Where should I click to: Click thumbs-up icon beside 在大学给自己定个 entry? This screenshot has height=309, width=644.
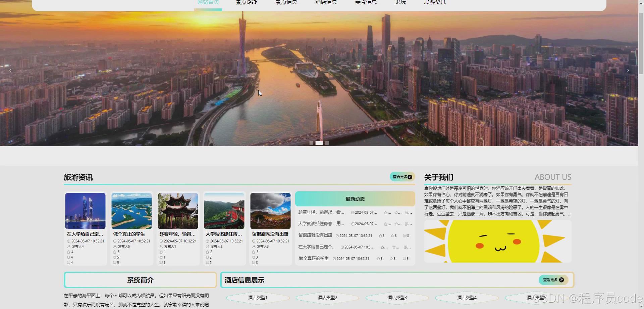(x=382, y=247)
